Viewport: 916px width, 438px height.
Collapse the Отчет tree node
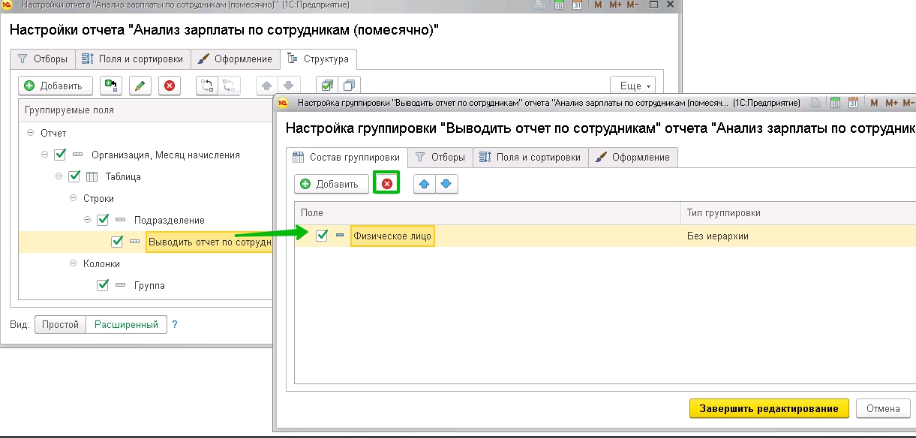[30, 133]
